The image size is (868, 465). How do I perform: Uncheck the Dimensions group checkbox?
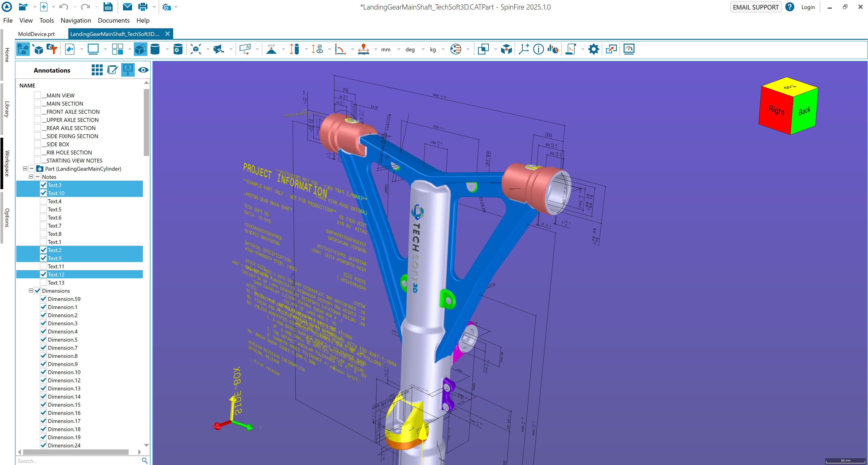(x=37, y=290)
